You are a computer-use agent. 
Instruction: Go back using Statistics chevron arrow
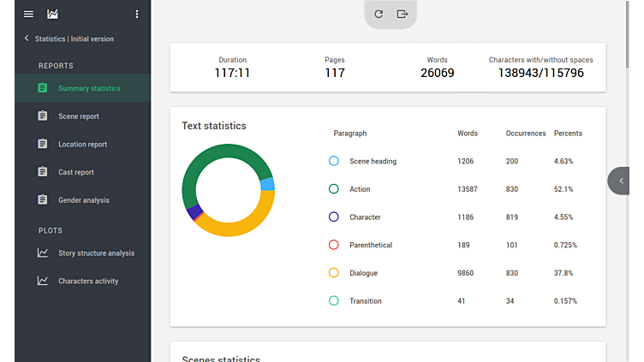pos(27,39)
